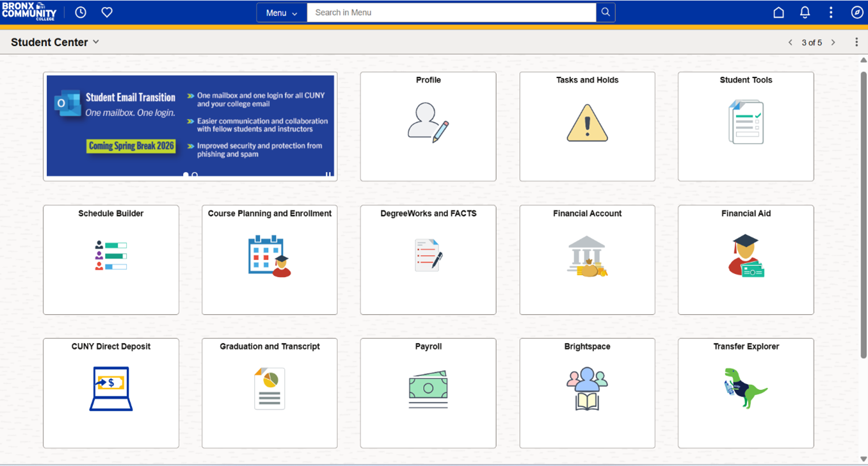
Task: Click the Favorites heart icon
Action: (107, 12)
